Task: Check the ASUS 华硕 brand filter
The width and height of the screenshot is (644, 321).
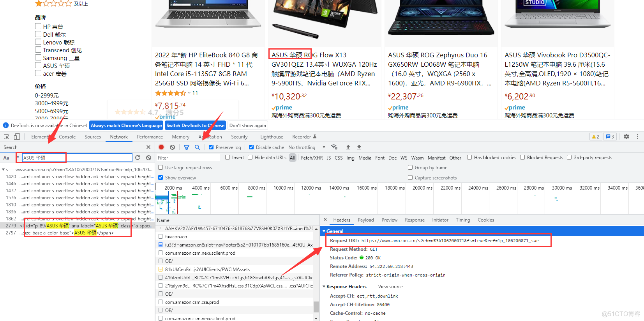Action: [x=38, y=65]
